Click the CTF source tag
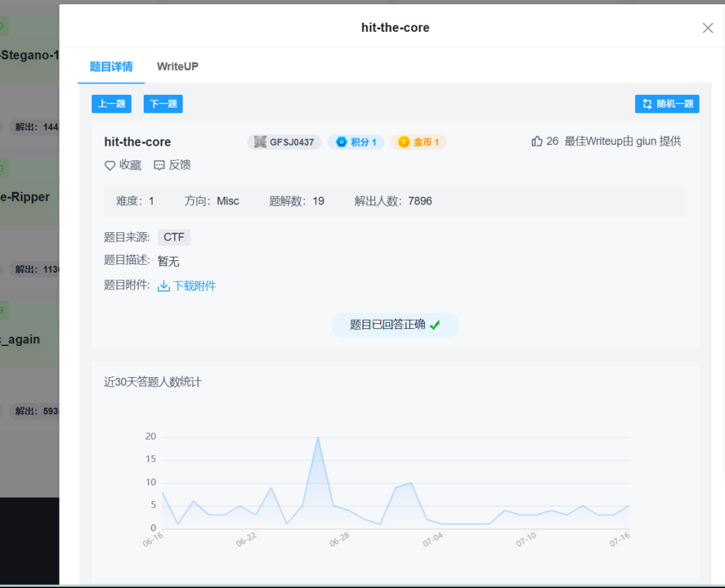This screenshot has height=588, width=725. [x=173, y=237]
